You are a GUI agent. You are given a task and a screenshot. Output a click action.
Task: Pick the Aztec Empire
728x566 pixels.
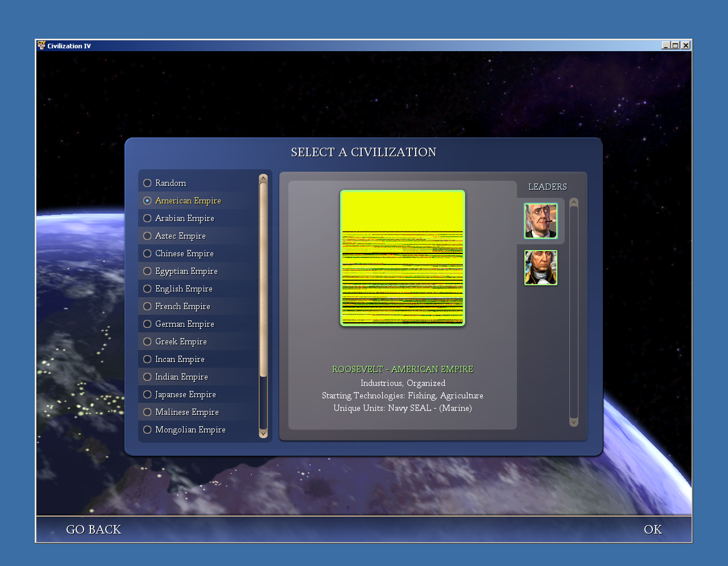coord(147,236)
